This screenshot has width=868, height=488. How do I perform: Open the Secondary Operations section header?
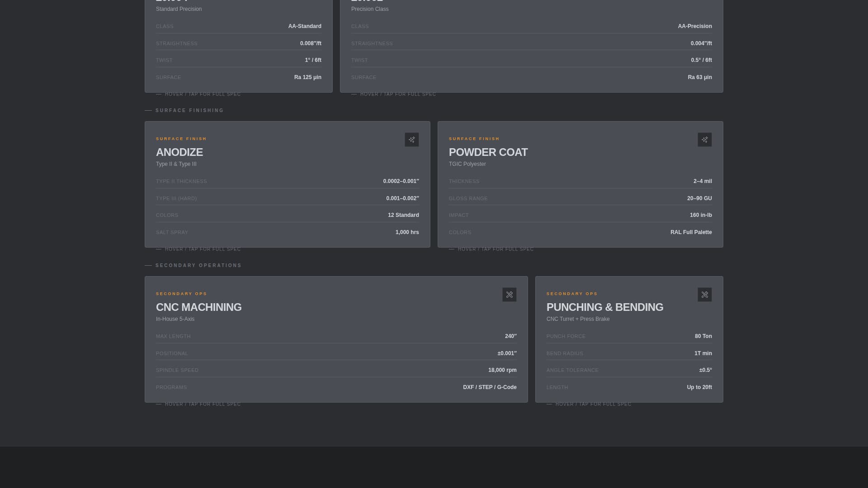[193, 265]
